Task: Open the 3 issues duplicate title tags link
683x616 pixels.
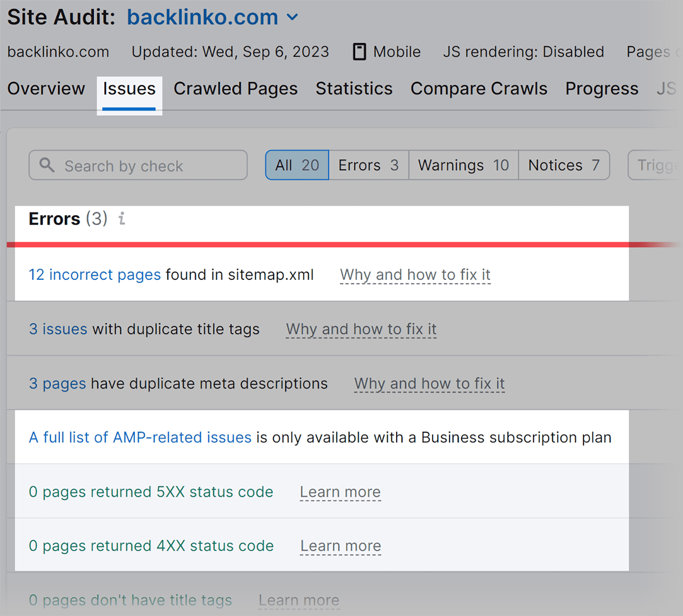Action: click(x=58, y=329)
